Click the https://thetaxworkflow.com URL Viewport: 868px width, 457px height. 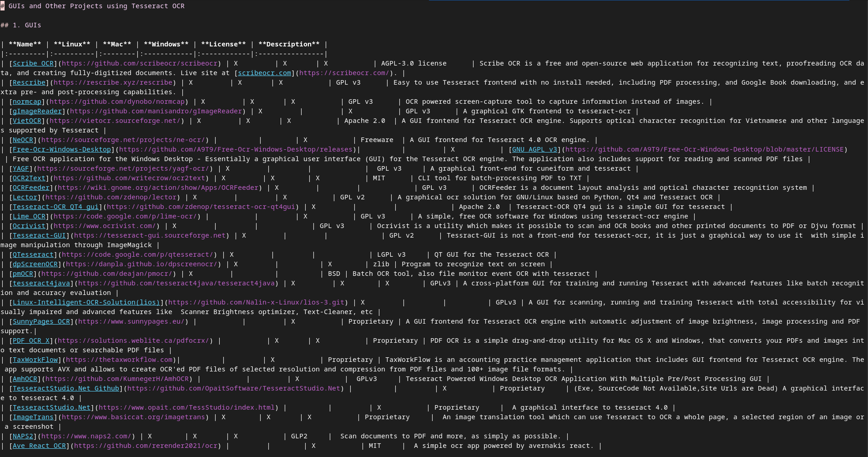pos(119,360)
